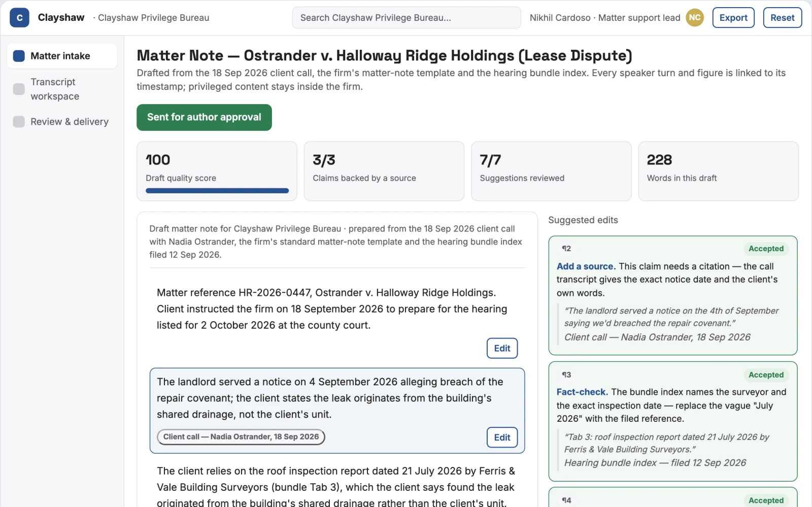Screen dimensions: 812x507
Task: Open the NC user avatar
Action: click(x=695, y=18)
